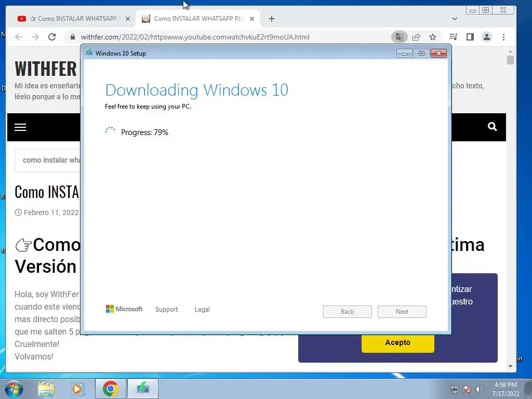Click the page scrollbar down arrow

tap(510, 366)
